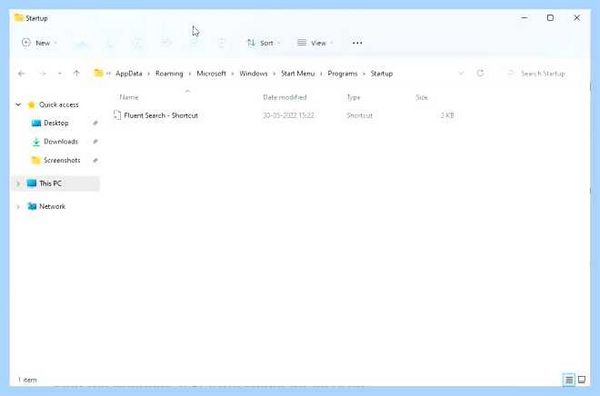The height and width of the screenshot is (396, 600).
Task: Click the pin icon next to Screenshots
Action: pos(95,160)
